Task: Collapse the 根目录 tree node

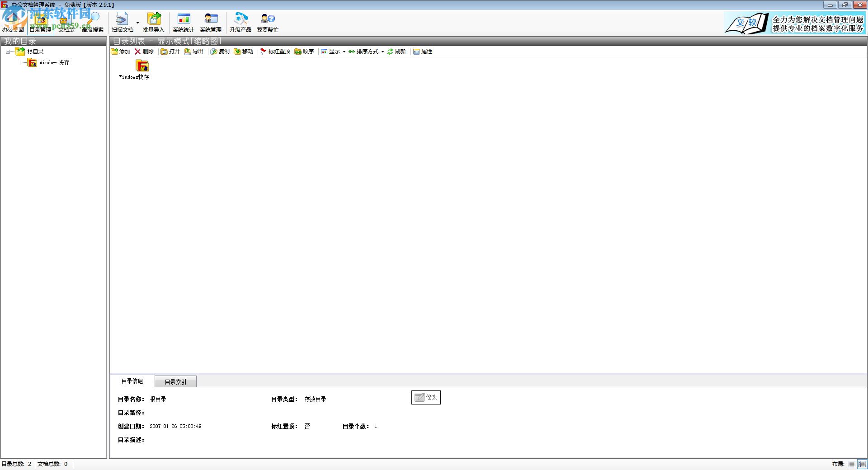Action: (x=8, y=51)
